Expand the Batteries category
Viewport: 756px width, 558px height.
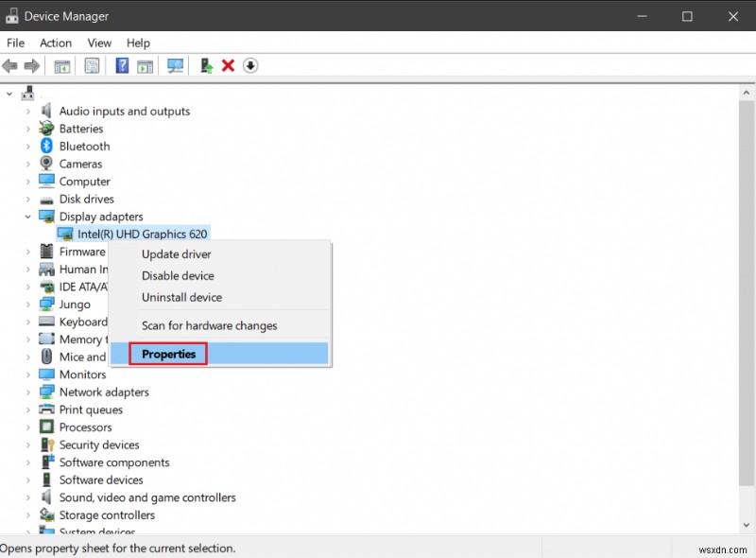tap(28, 129)
